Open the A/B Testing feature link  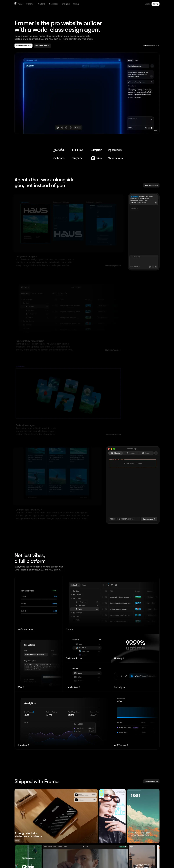click(x=121, y=745)
